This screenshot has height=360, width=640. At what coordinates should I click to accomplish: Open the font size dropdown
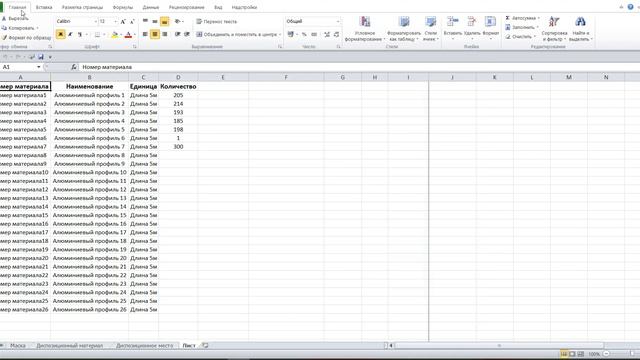[x=115, y=21]
